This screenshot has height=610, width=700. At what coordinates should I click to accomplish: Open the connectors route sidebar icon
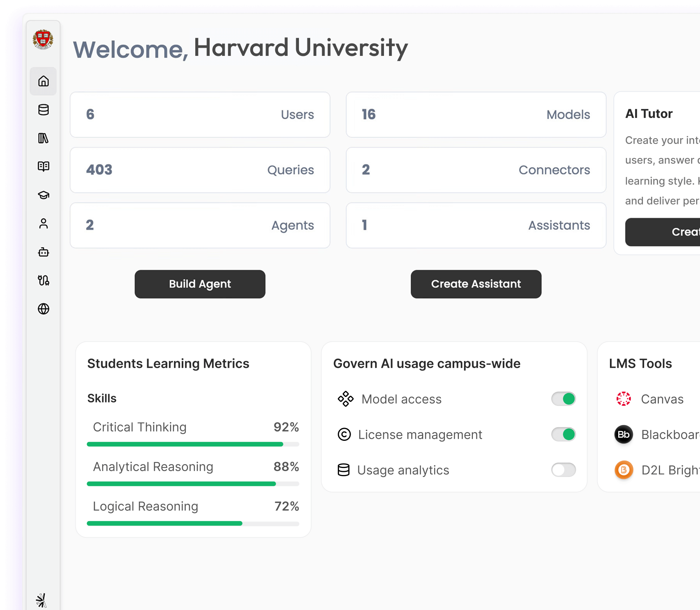43,281
